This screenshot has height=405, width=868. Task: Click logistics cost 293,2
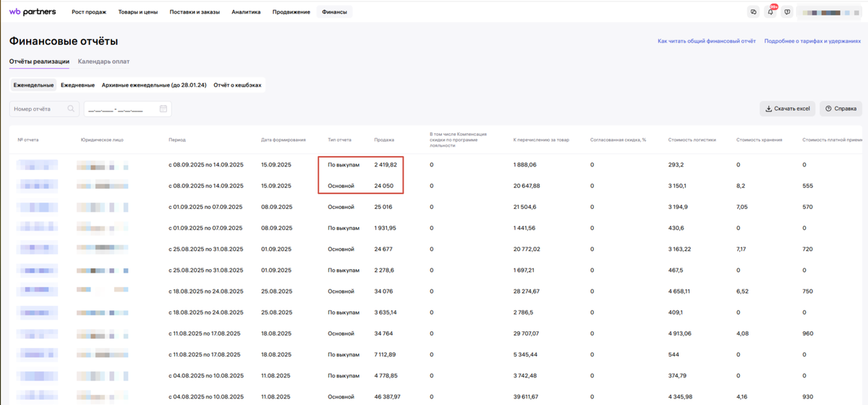676,165
